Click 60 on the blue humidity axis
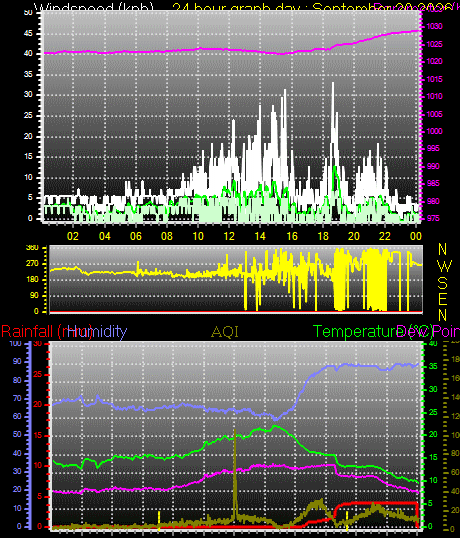Image resolution: width=460 pixels, height=538 pixels. (x=17, y=416)
